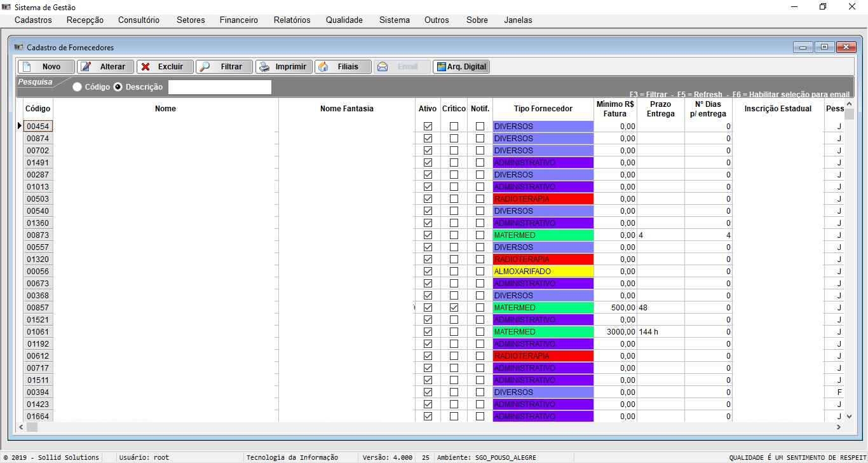868x463 pixels.
Task: Toggle Ativo checkbox for supplier 01061
Action: coord(428,332)
